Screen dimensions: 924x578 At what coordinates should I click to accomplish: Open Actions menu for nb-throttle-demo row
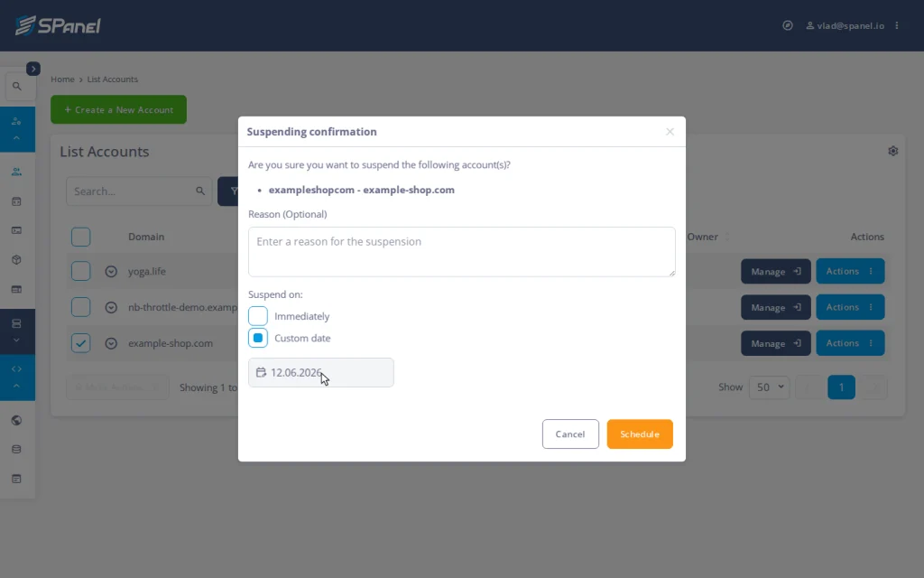850,307
